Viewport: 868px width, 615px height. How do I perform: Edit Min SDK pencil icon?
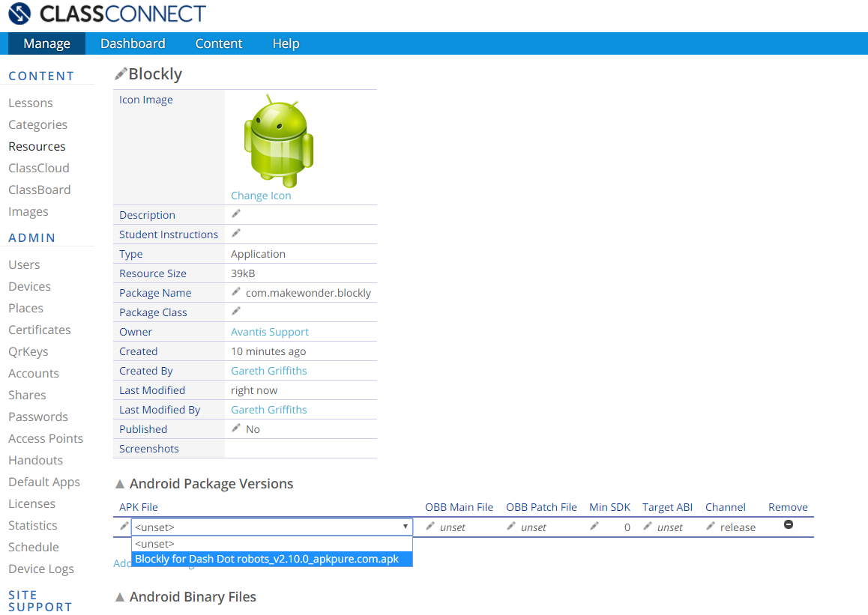pos(594,527)
